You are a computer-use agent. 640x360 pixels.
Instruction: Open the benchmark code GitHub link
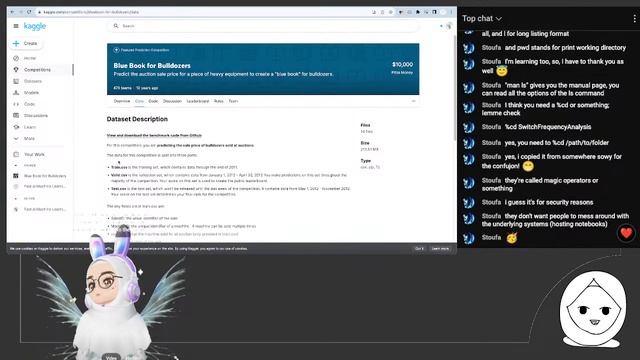(x=154, y=136)
